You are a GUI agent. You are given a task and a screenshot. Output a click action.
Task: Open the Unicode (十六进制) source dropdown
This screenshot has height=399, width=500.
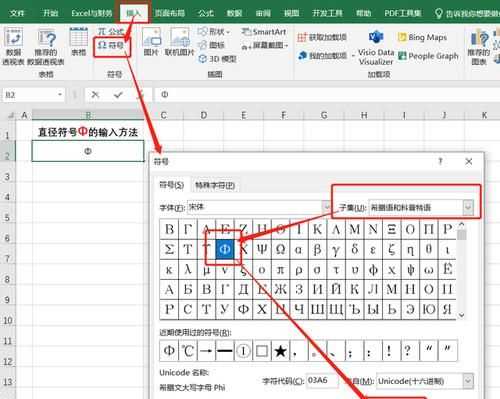click(468, 381)
